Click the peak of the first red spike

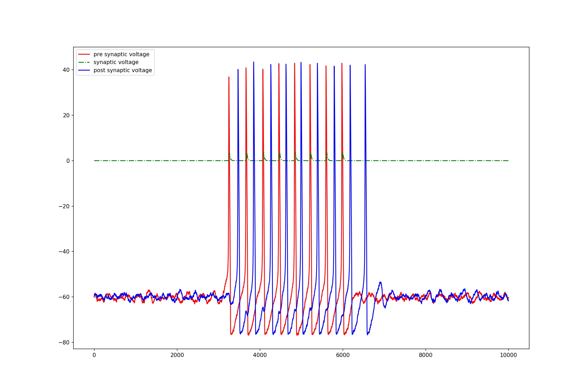[x=229, y=77]
